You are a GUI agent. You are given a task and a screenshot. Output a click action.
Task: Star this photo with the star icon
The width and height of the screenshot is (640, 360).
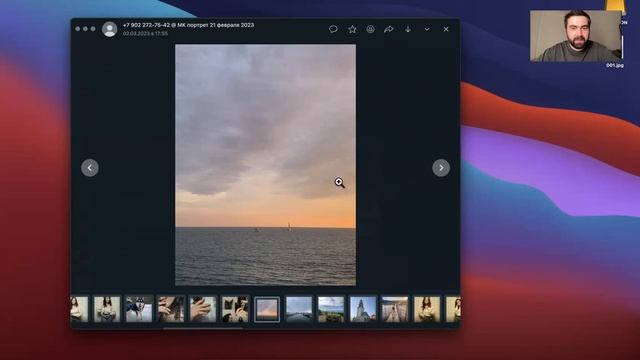(x=352, y=29)
